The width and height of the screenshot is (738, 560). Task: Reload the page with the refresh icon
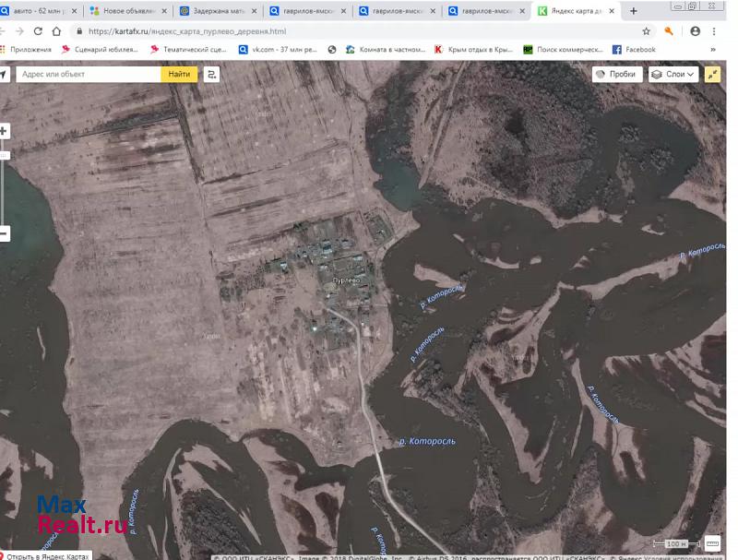tap(36, 30)
